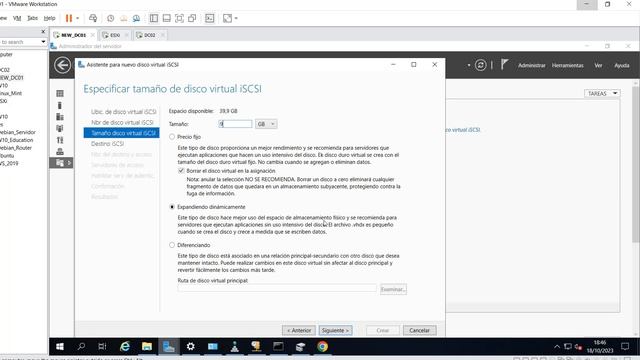Viewport: 640px width, 360px height.
Task: Select Linux_Mint in the library list
Action: (11, 93)
